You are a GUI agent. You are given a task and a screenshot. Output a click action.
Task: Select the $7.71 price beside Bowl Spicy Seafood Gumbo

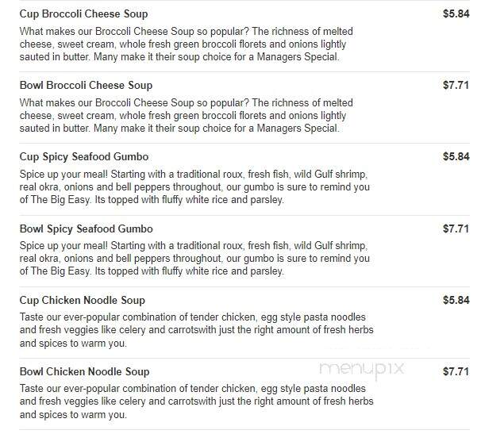456,229
